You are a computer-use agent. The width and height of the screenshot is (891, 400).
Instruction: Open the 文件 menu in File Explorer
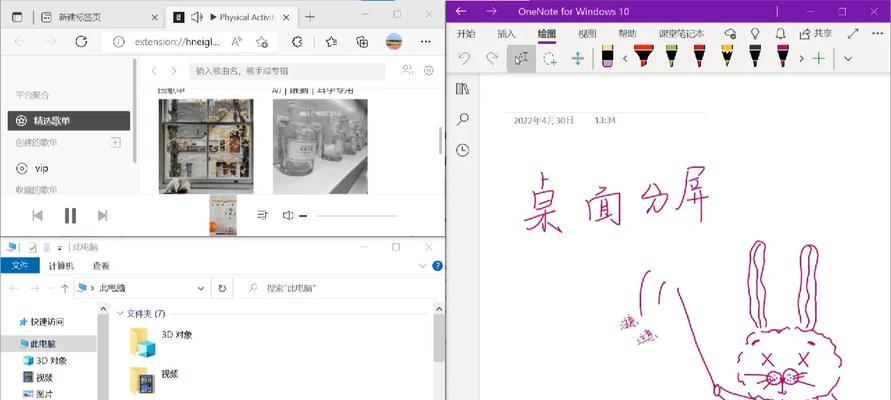pyautogui.click(x=20, y=265)
